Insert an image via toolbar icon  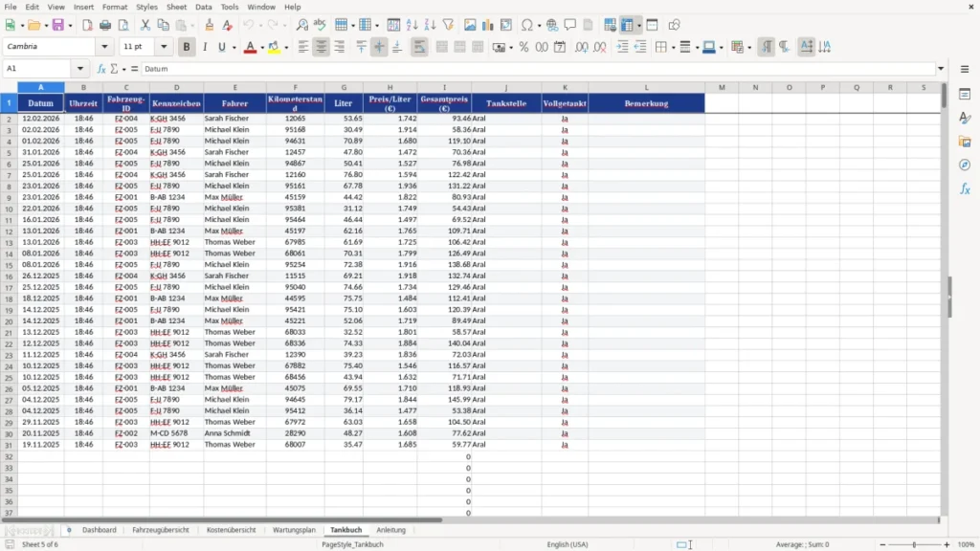coord(470,25)
